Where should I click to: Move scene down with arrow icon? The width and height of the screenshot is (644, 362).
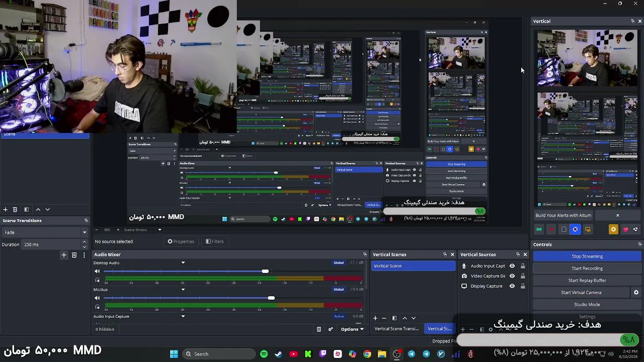click(48, 209)
